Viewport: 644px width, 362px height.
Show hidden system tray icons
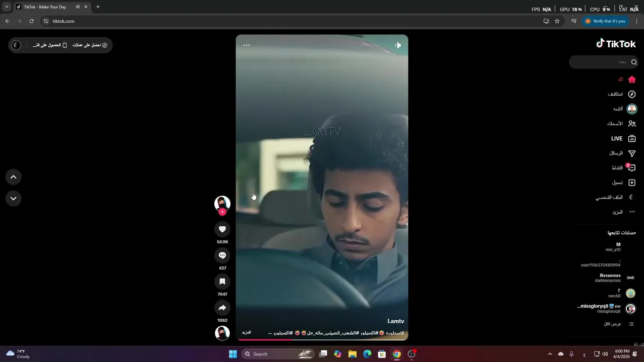549,354
